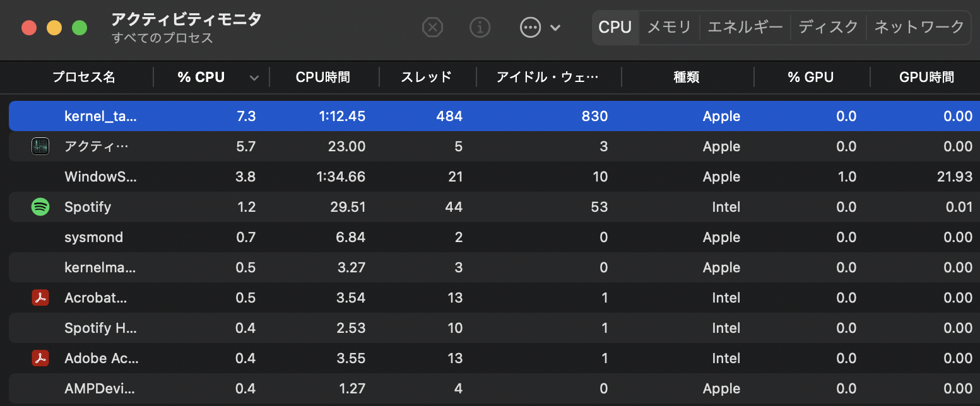This screenshot has height=406, width=980.
Task: Click the プロセス名 column header
Action: tap(83, 78)
